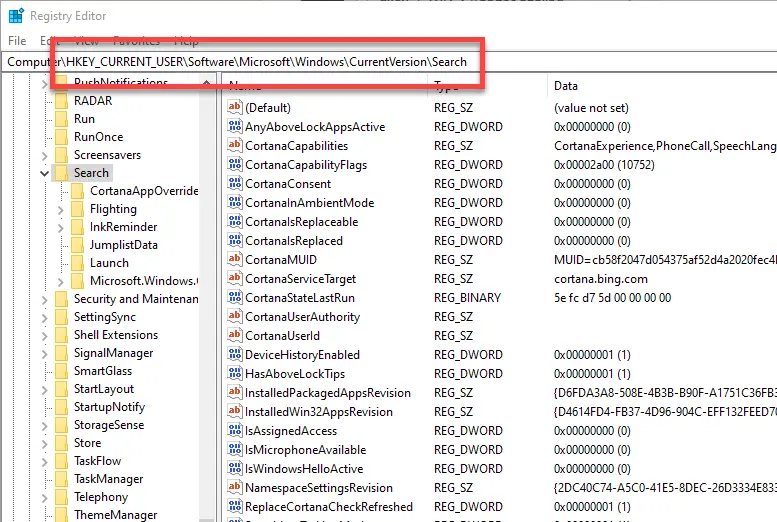Select the Run key
This screenshot has height=522, width=777.
point(84,119)
